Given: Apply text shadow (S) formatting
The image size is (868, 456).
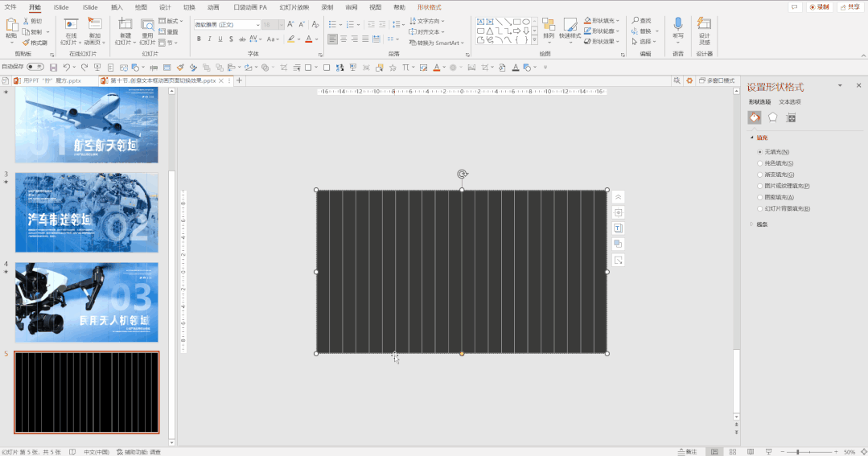Looking at the screenshot, I should [x=231, y=39].
